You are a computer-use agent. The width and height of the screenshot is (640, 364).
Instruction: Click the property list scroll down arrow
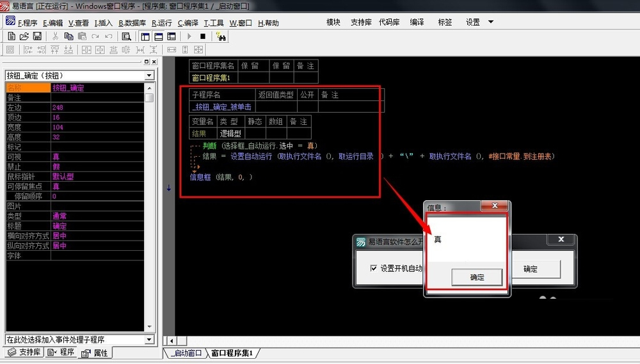tap(149, 327)
